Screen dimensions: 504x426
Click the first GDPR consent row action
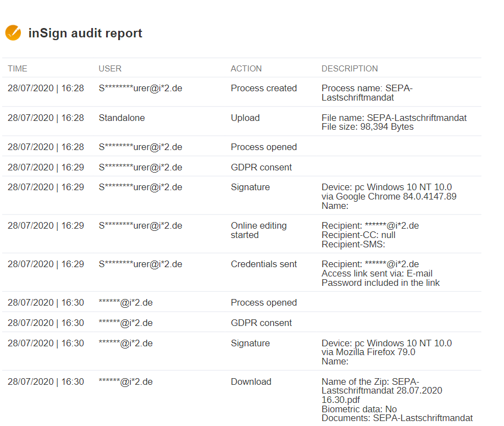point(261,167)
